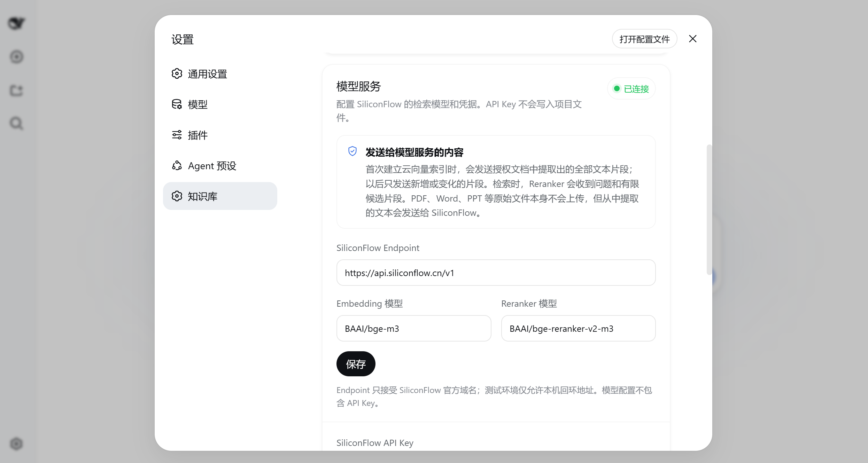Edit the Reranker 模型 field
Screen dimensions: 868x463
click(578, 328)
